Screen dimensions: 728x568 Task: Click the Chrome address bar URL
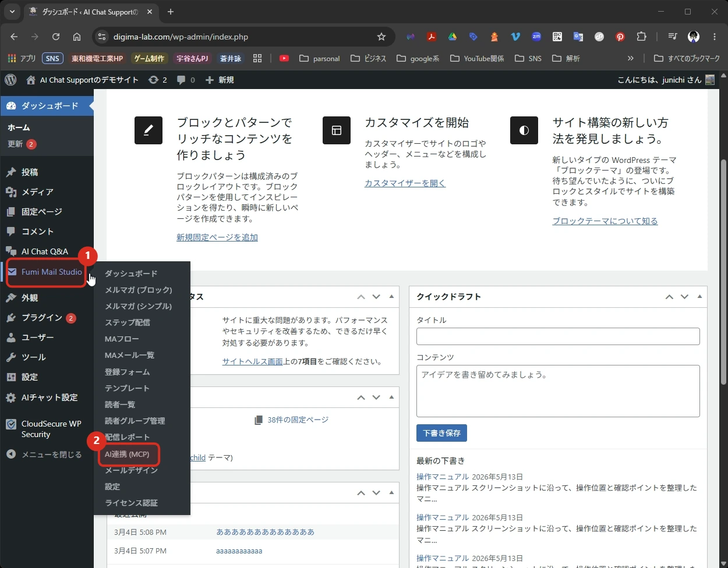(181, 37)
